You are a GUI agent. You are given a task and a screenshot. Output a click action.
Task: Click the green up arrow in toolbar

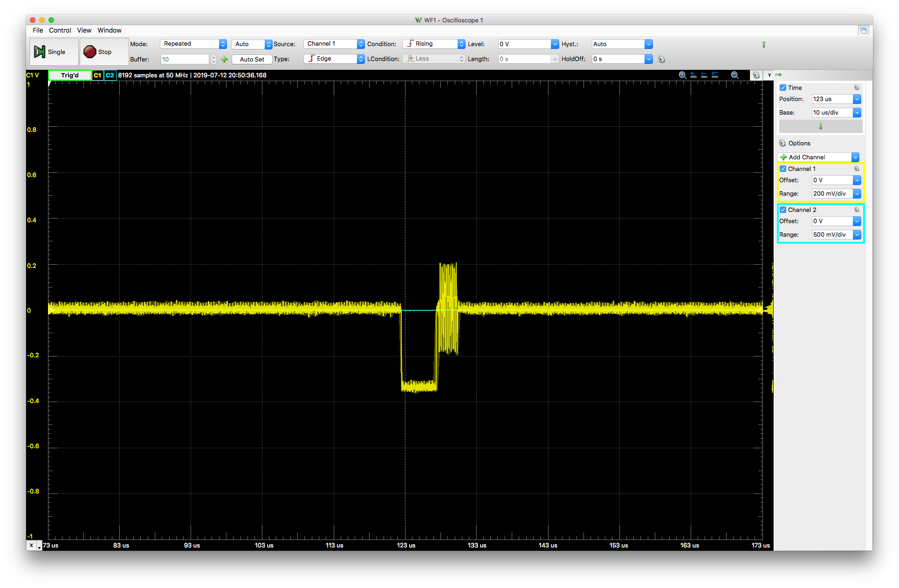tap(763, 44)
